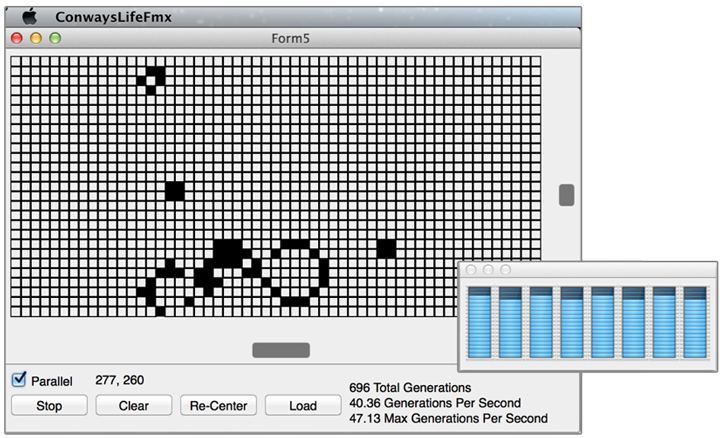Click the Load button

coord(303,405)
